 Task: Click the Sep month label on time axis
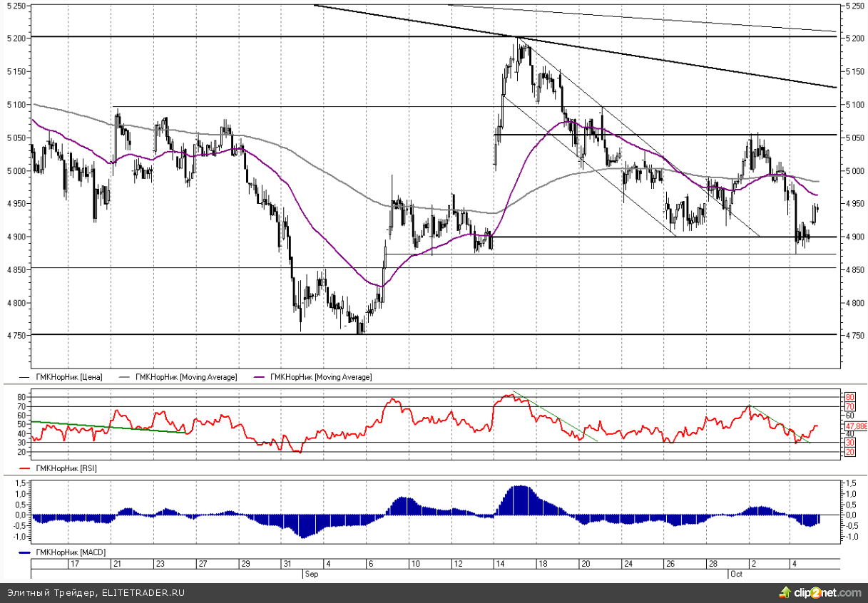[312, 573]
